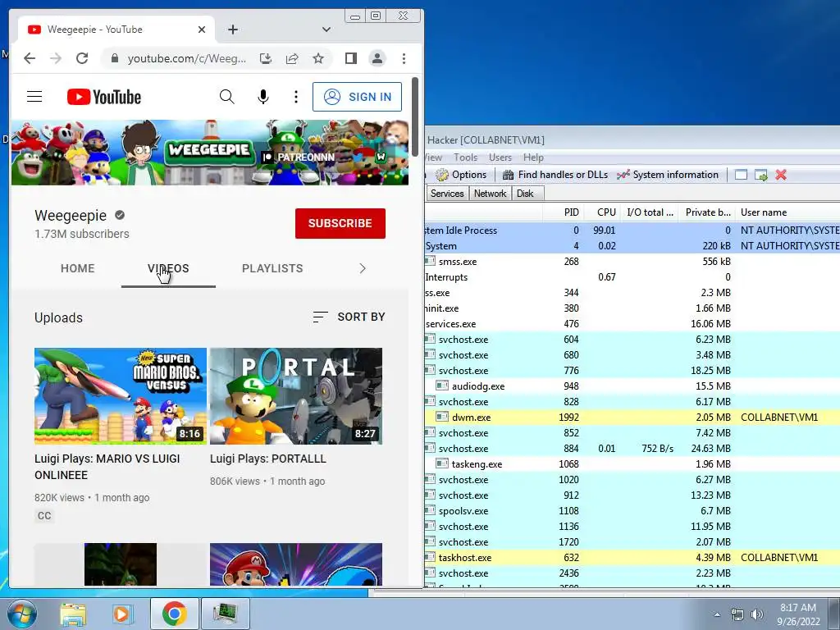Select the smss.exe process row
840x630 pixels.
coord(632,262)
